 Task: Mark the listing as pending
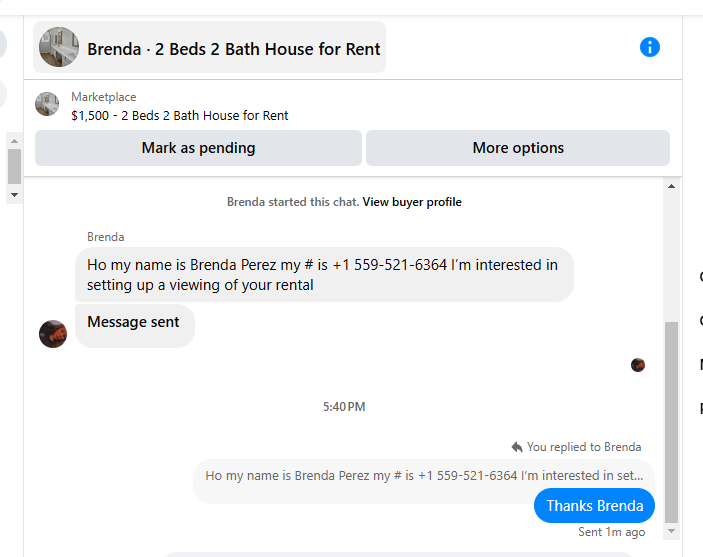tap(198, 148)
